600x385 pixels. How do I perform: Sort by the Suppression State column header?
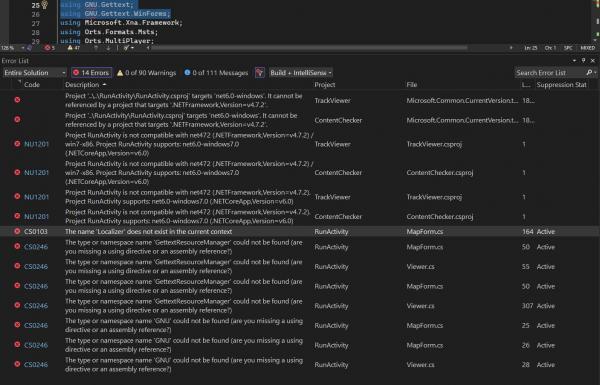pyautogui.click(x=561, y=85)
